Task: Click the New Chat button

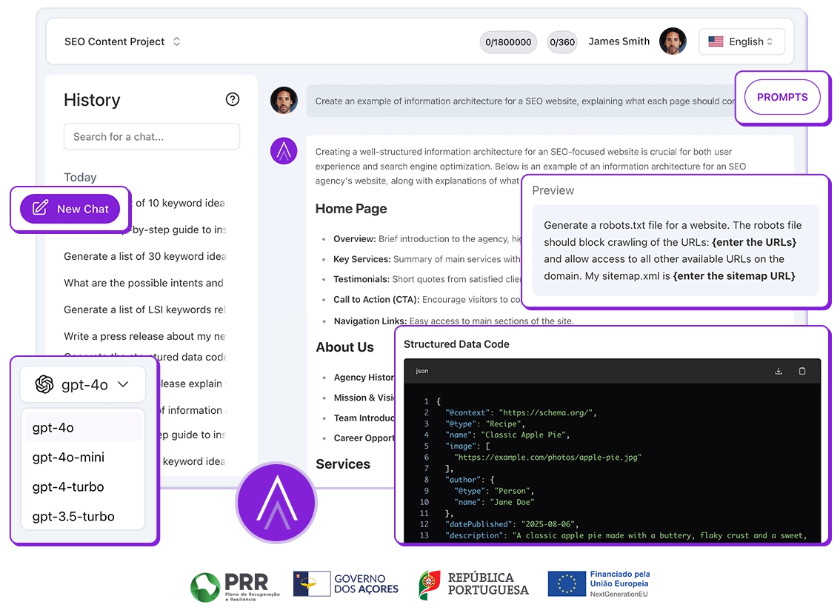Action: coord(70,209)
